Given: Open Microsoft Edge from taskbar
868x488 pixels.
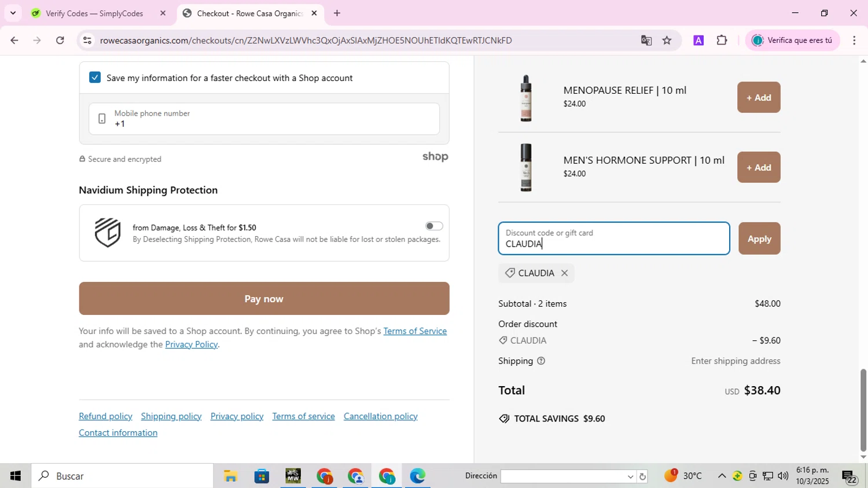Looking at the screenshot, I should (x=417, y=476).
